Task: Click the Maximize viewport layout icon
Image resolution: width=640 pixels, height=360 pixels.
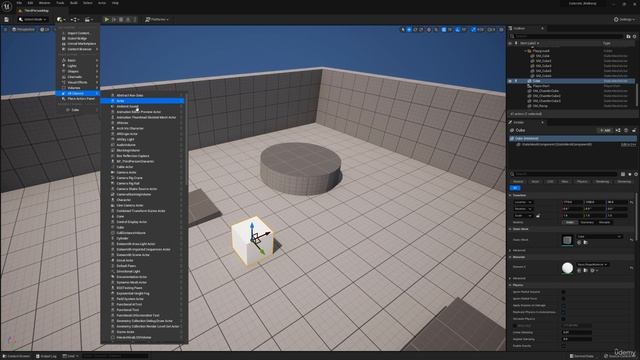Action: pos(501,29)
